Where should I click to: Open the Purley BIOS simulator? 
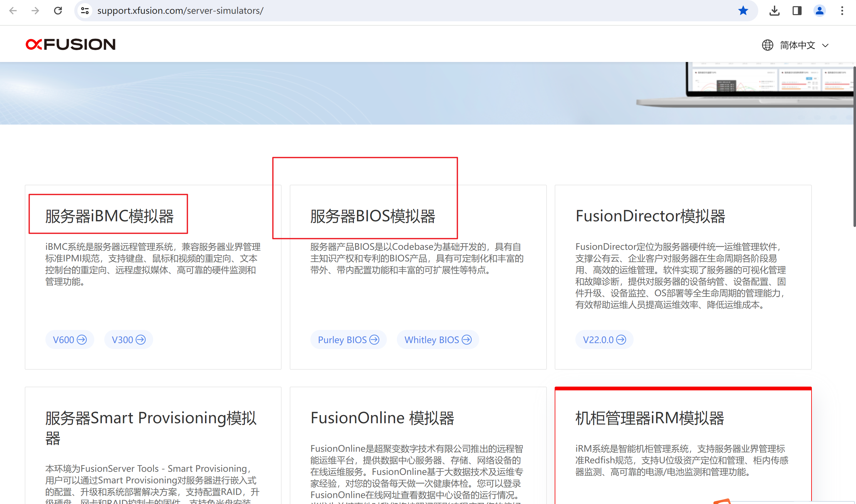coord(348,340)
